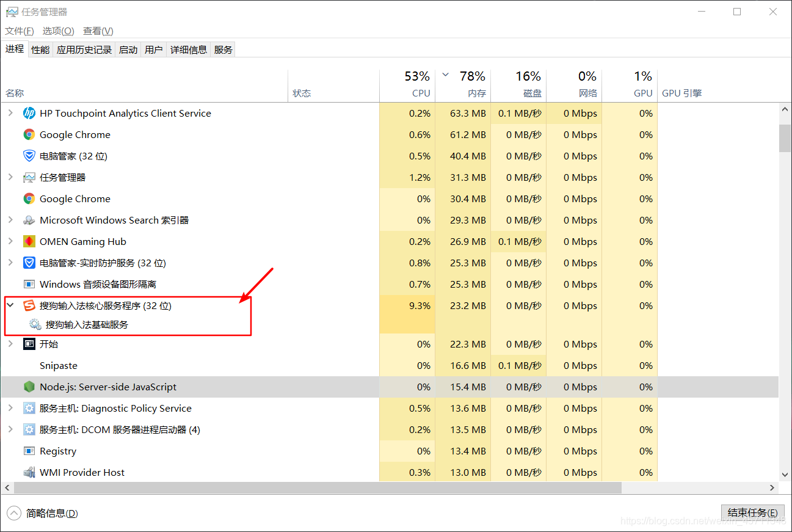The height and width of the screenshot is (532, 792).
Task: Sort by the 名称 column header
Action: 145,86
